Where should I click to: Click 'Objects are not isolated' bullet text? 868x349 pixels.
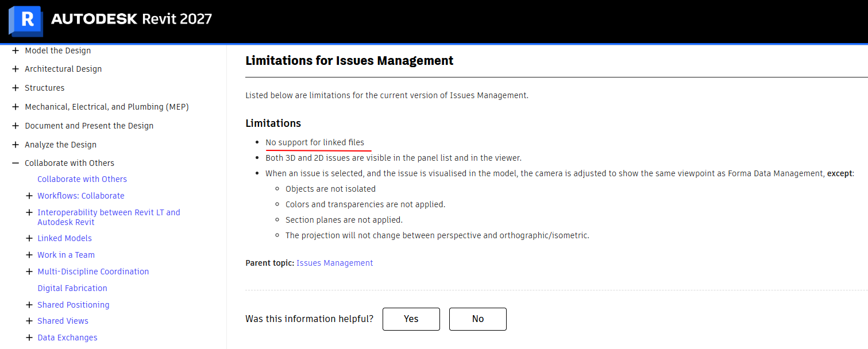point(331,189)
